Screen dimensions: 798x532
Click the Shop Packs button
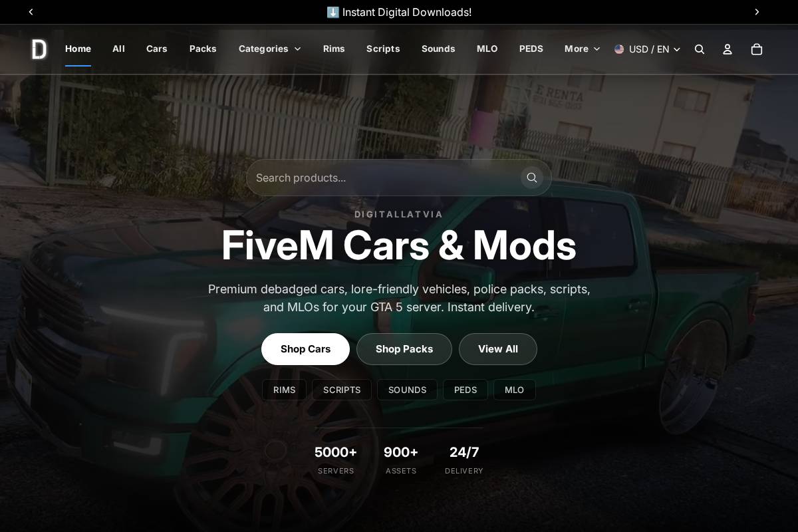(x=404, y=349)
